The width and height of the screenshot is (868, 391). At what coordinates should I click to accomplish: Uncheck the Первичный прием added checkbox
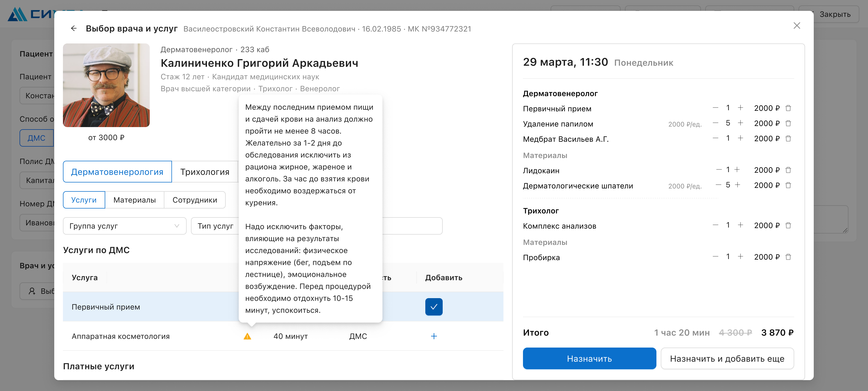(434, 307)
